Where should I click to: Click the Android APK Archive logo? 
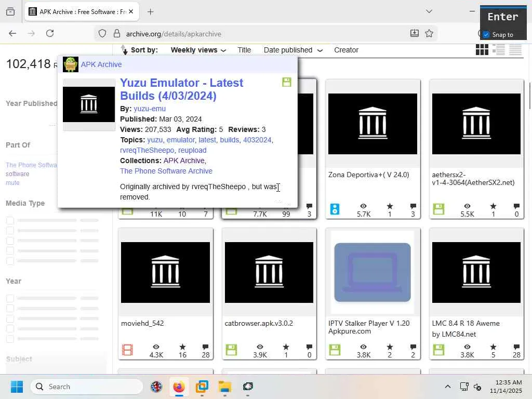point(71,64)
